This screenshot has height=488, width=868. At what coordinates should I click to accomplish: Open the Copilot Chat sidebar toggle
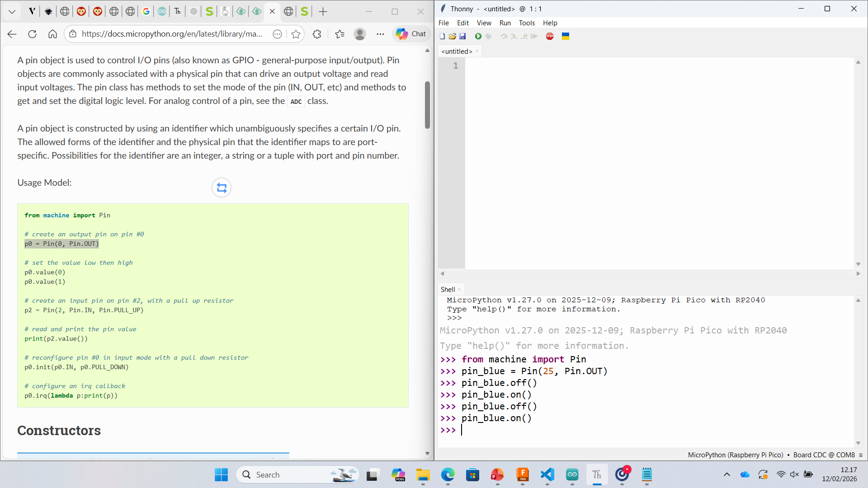(x=411, y=34)
